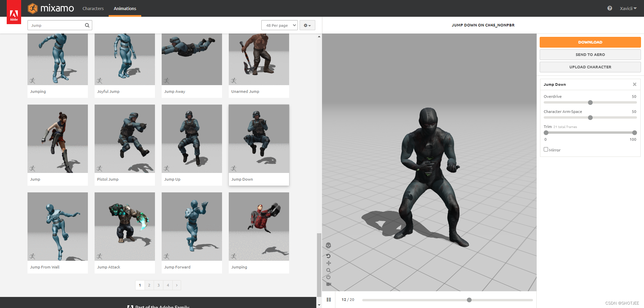
Task: Go to page 4 of results
Action: point(168,285)
